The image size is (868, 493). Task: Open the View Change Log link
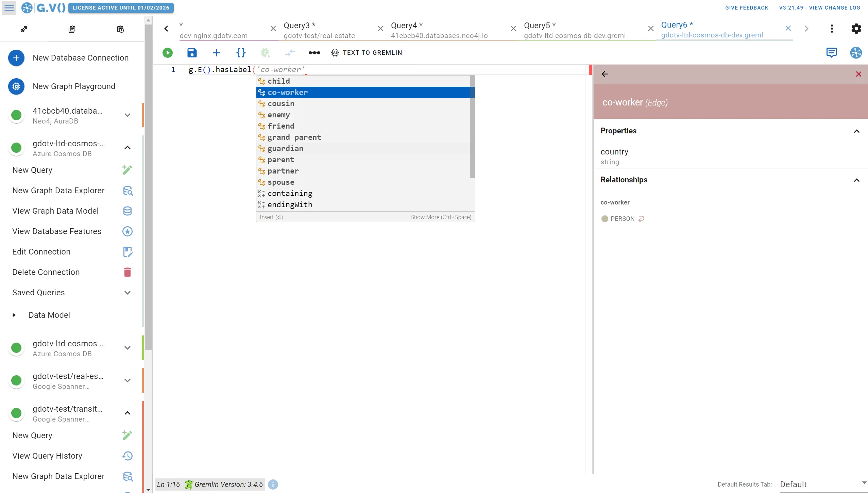pyautogui.click(x=819, y=7)
